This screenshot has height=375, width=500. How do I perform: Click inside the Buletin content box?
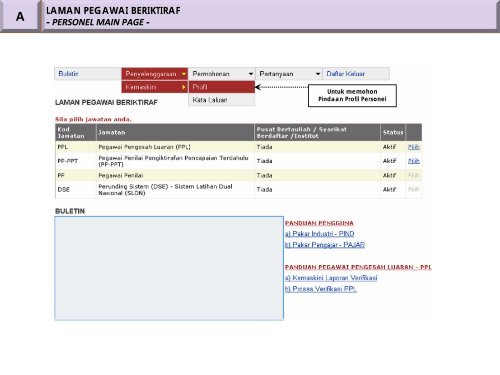(169, 268)
